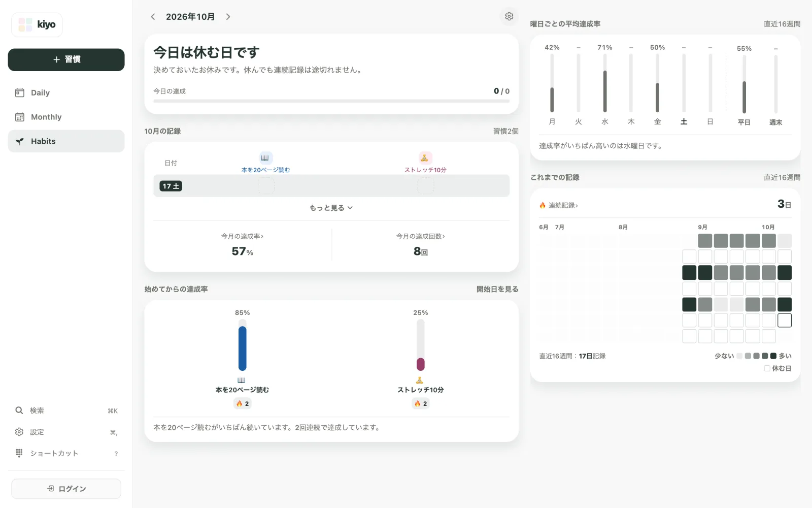Click the stretch icon below the 25% bar

point(420,380)
